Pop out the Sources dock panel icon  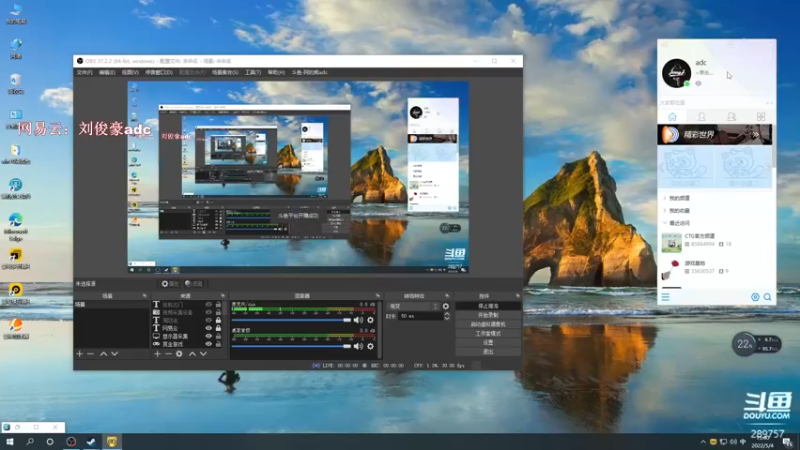point(223,295)
